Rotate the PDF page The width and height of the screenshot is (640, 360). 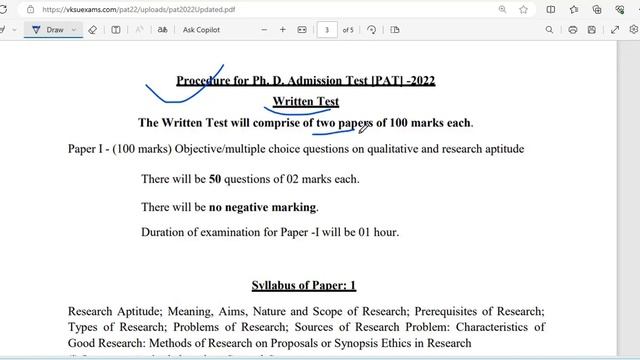[x=371, y=30]
